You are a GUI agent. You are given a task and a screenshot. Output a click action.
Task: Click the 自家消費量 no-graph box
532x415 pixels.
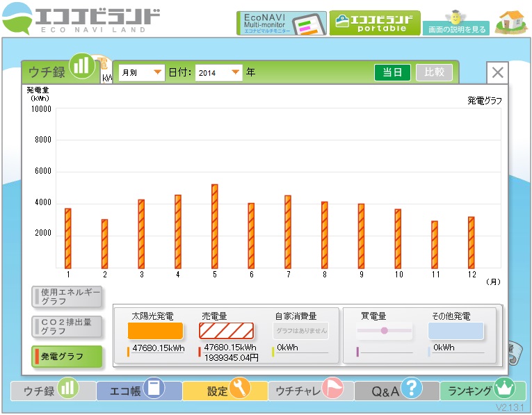(x=301, y=331)
